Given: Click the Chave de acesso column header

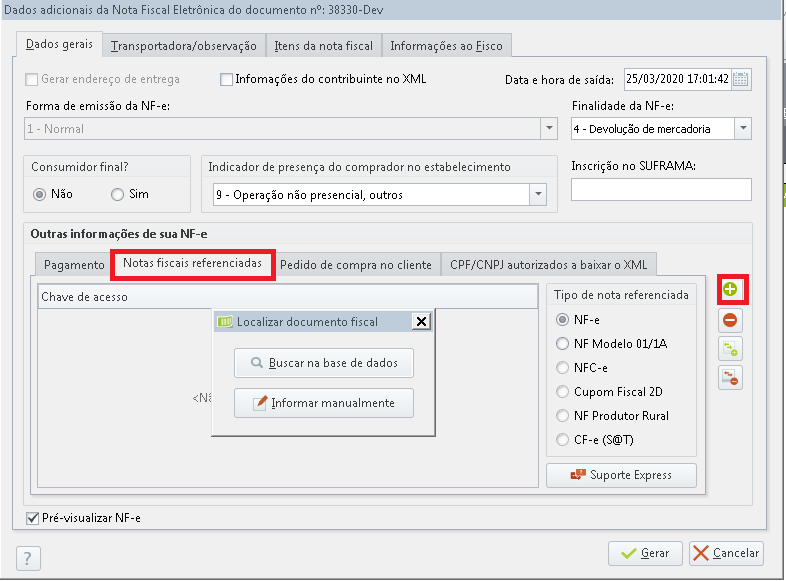Looking at the screenshot, I should [x=288, y=297].
